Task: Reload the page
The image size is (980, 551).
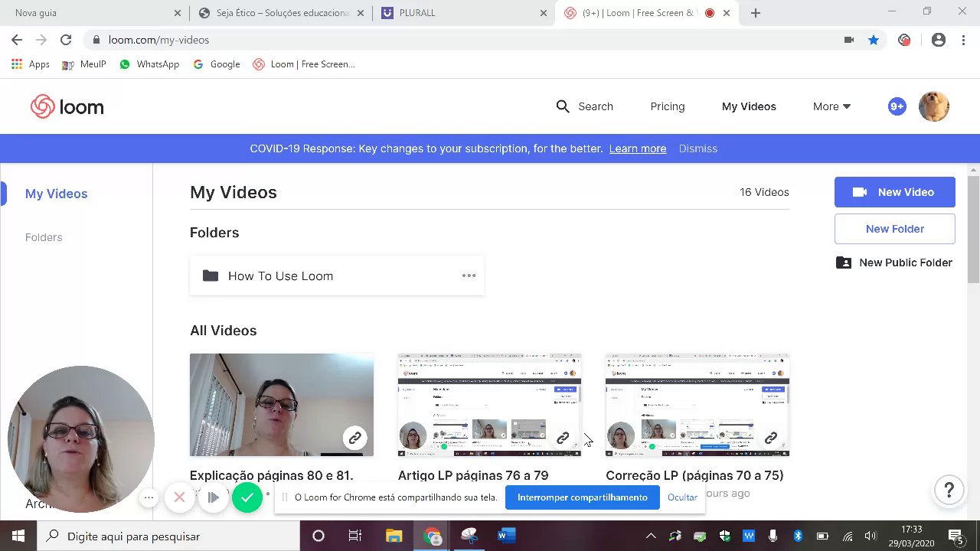Action: coord(66,40)
